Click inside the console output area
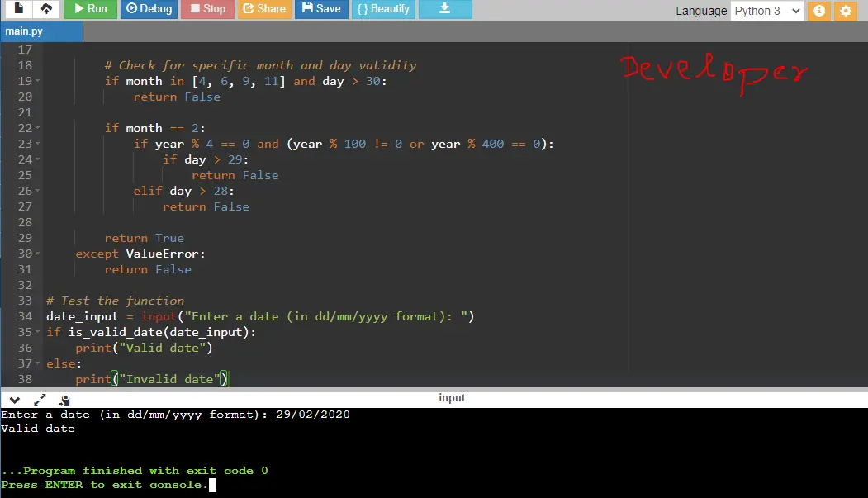The height and width of the screenshot is (498, 868). click(434, 453)
